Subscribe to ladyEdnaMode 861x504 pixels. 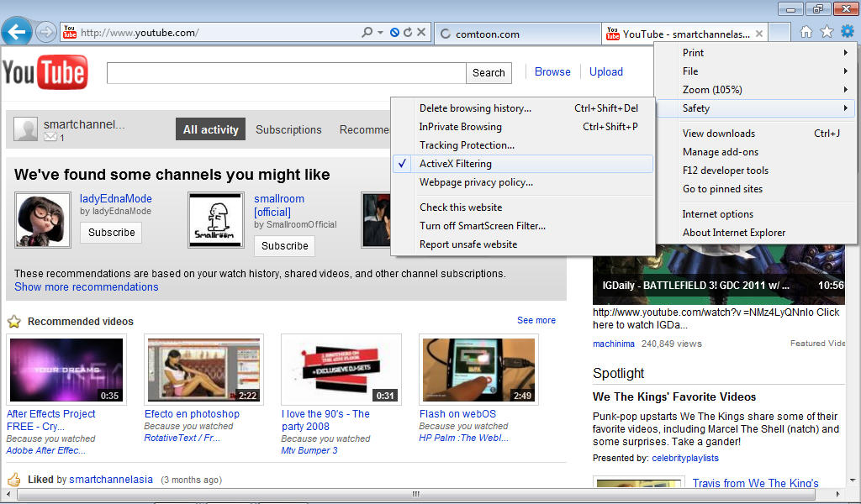pos(112,233)
